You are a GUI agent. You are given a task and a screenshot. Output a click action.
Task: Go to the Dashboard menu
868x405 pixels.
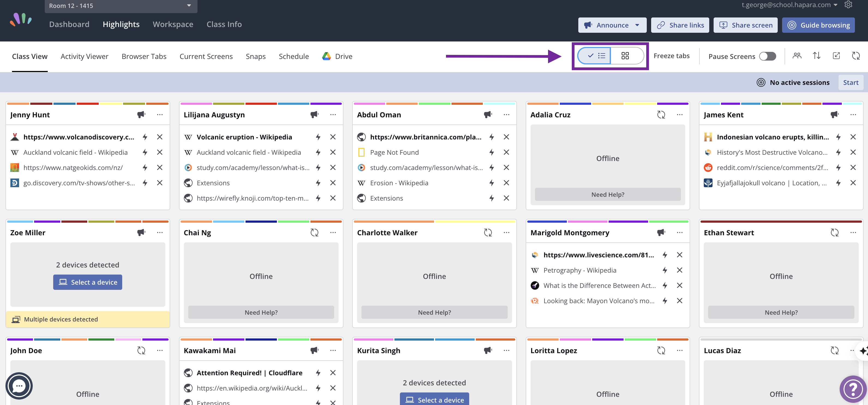click(69, 24)
